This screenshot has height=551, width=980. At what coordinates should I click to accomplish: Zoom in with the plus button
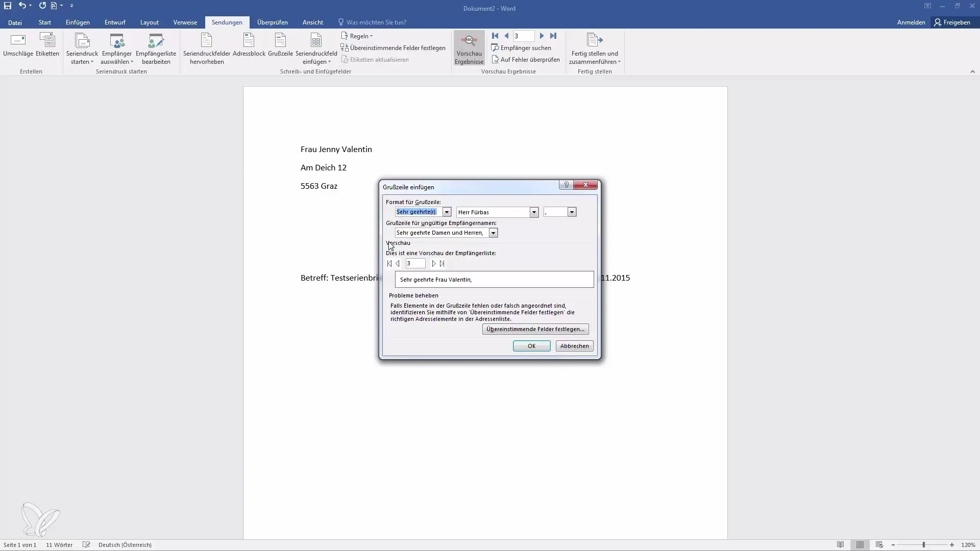(952, 545)
